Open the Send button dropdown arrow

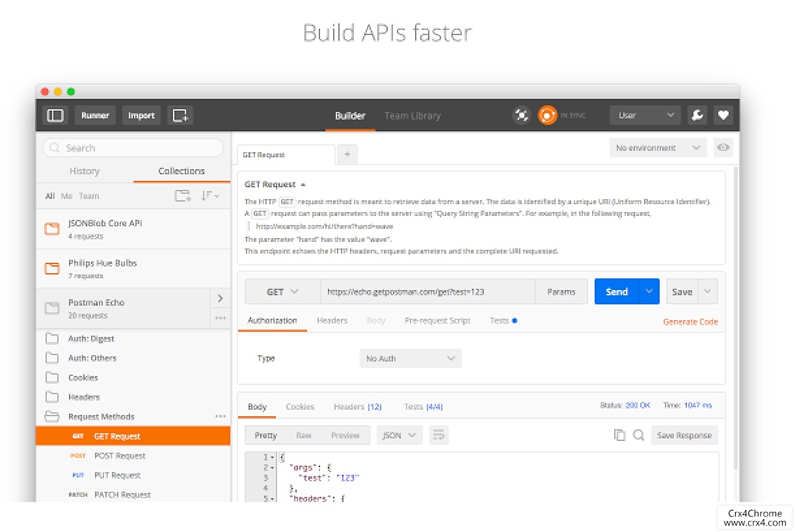(x=649, y=291)
